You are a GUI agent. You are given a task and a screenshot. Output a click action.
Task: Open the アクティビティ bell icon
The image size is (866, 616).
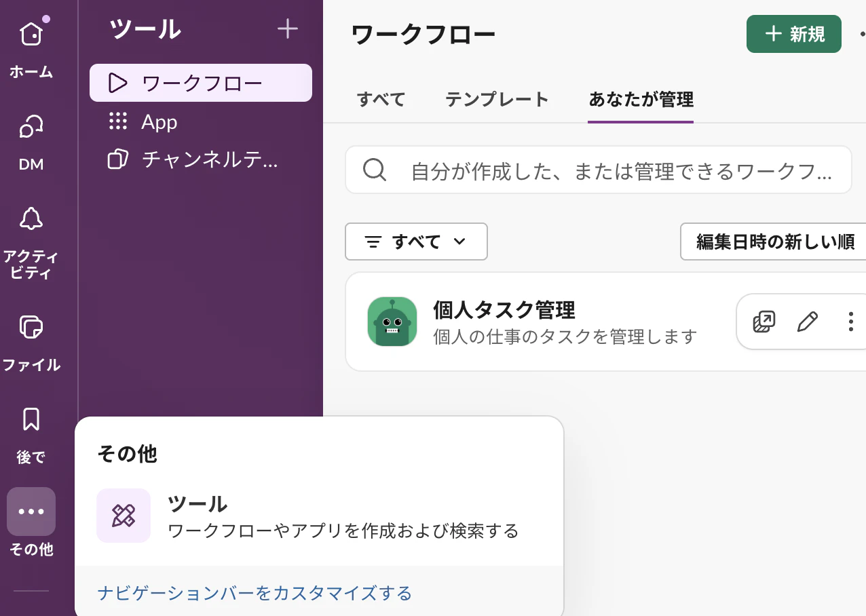tap(31, 219)
